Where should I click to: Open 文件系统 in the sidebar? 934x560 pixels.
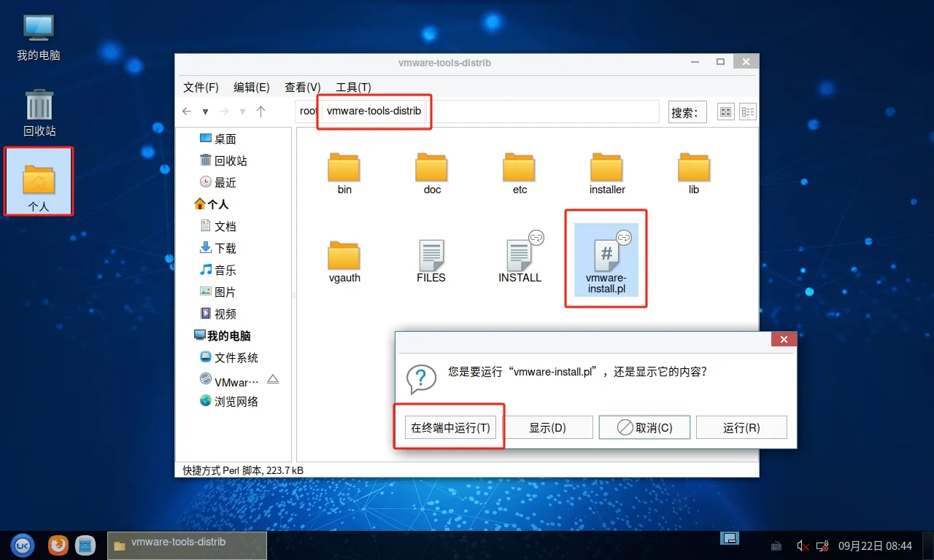(236, 358)
